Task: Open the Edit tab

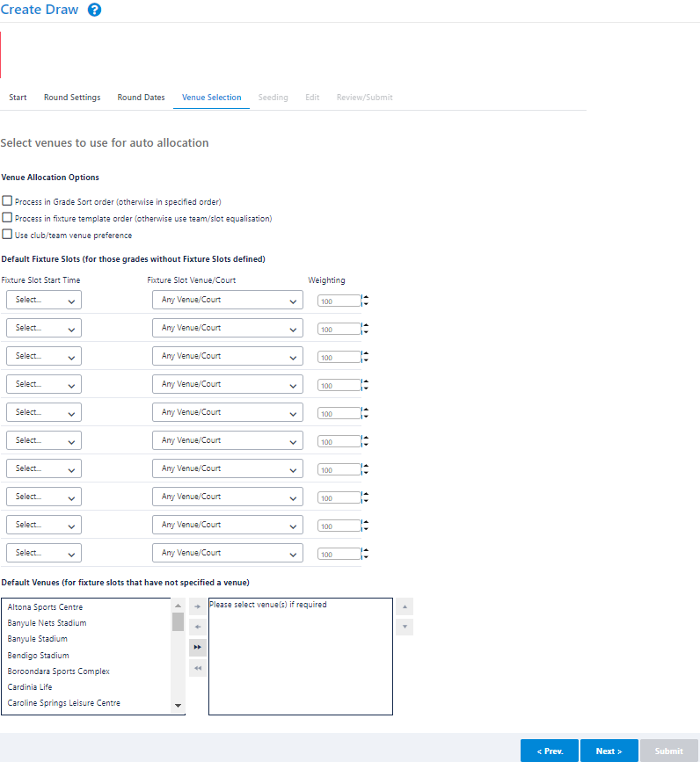Action: click(x=312, y=98)
